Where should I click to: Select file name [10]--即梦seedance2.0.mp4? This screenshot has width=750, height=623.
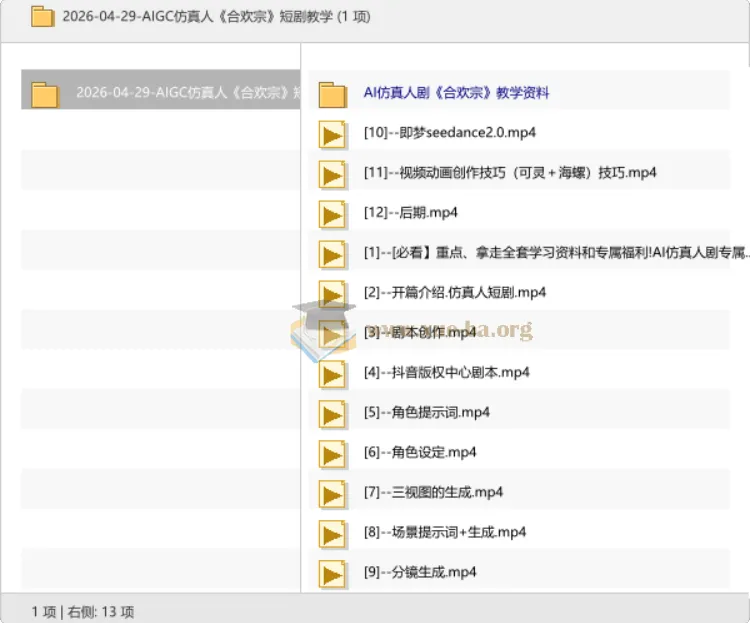pos(450,133)
